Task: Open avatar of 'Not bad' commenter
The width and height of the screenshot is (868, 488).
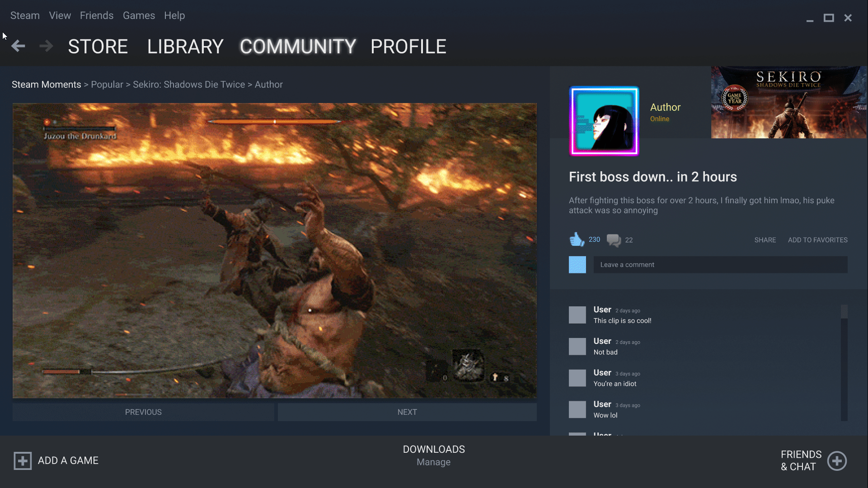Action: pos(577,347)
